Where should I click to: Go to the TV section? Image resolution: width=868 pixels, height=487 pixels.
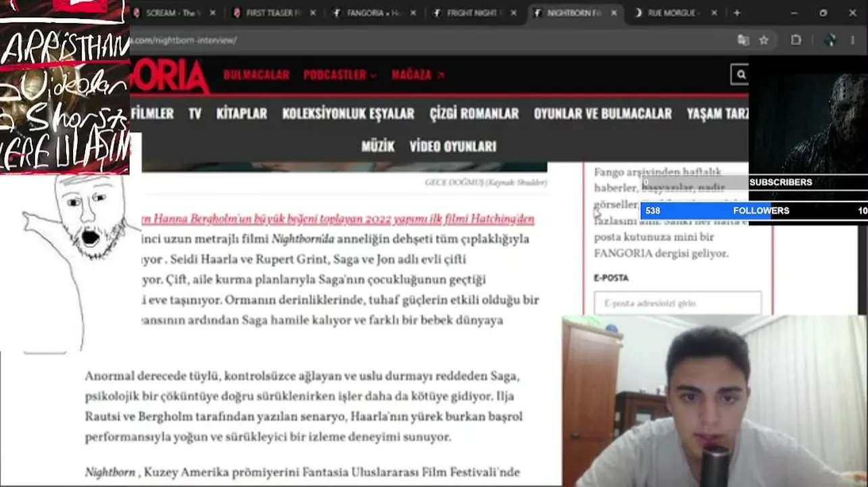coord(195,114)
